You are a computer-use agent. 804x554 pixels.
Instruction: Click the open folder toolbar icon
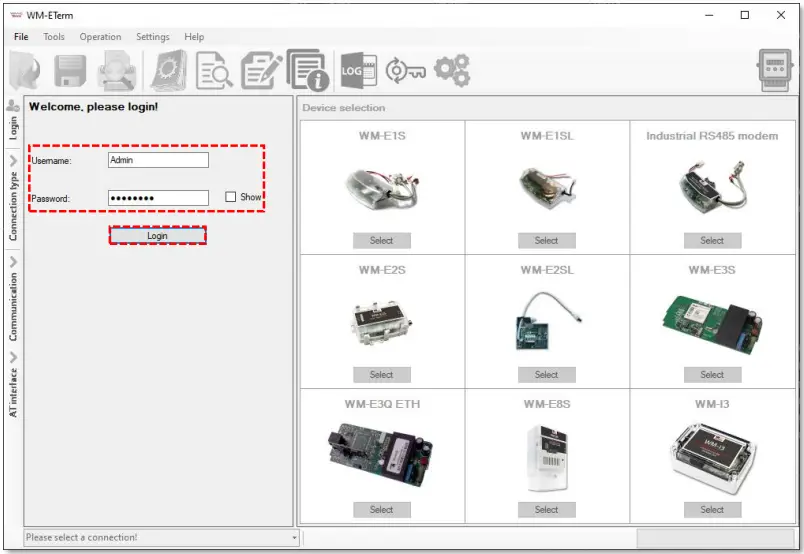tap(25, 71)
